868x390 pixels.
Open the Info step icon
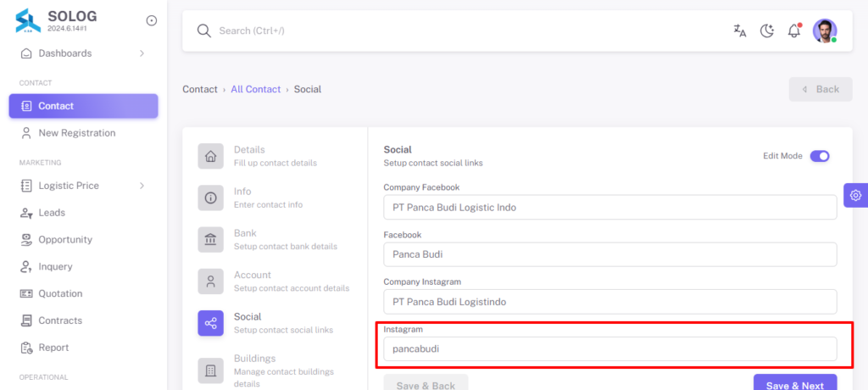(x=210, y=198)
